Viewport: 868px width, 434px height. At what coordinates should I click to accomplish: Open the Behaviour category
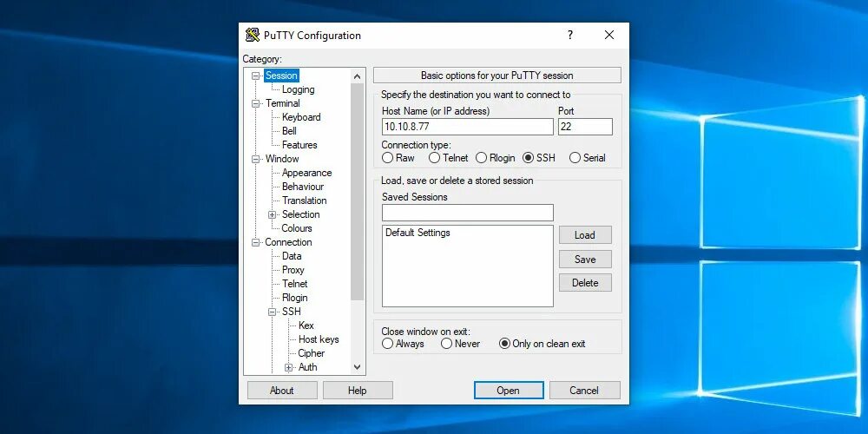(x=303, y=187)
